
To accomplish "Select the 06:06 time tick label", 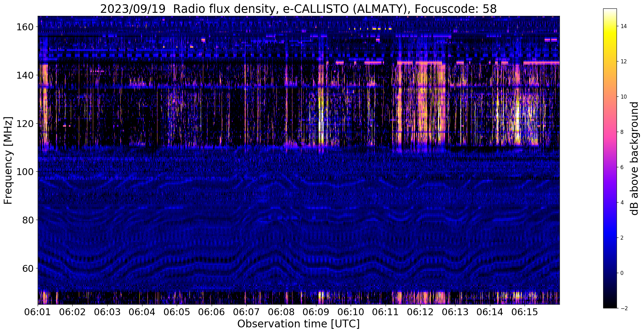I will [212, 312].
